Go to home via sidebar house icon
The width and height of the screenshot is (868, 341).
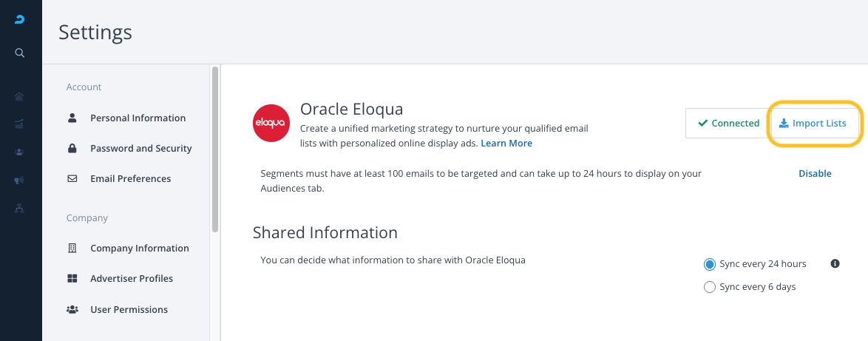tap(20, 96)
